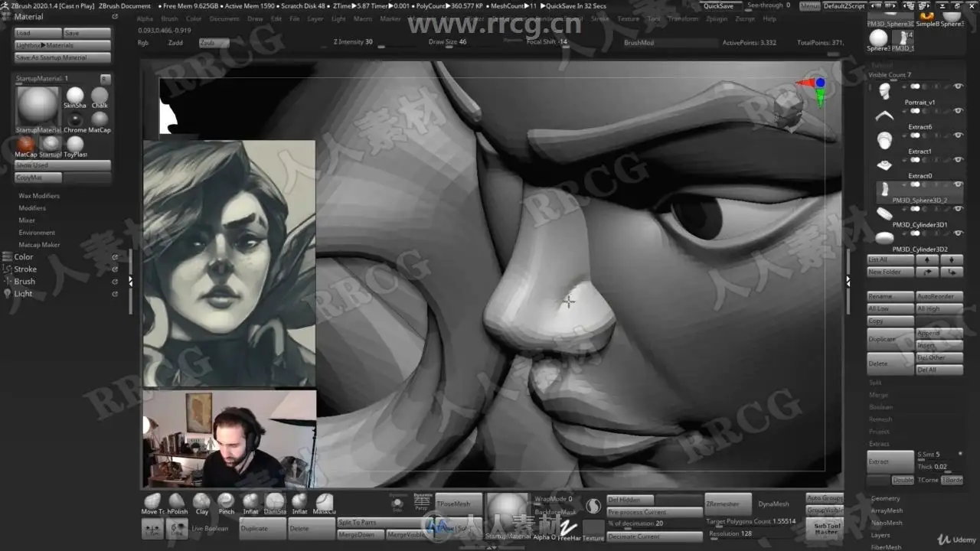Toggle visibility eye of PM3D_Cylinder3D1 subtool
This screenshot has width=980, height=551.
click(958, 209)
